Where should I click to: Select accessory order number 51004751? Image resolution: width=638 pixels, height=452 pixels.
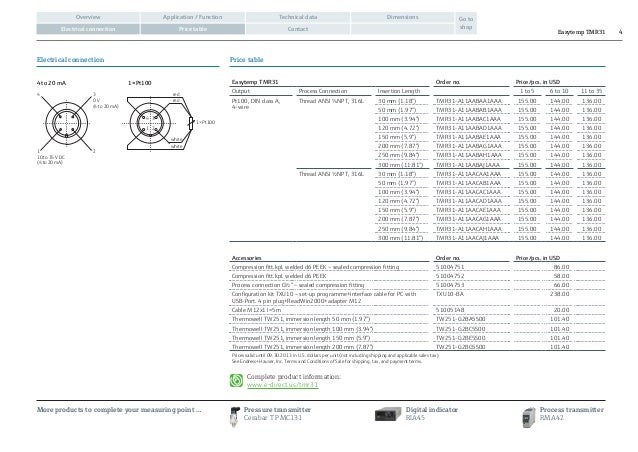click(450, 267)
